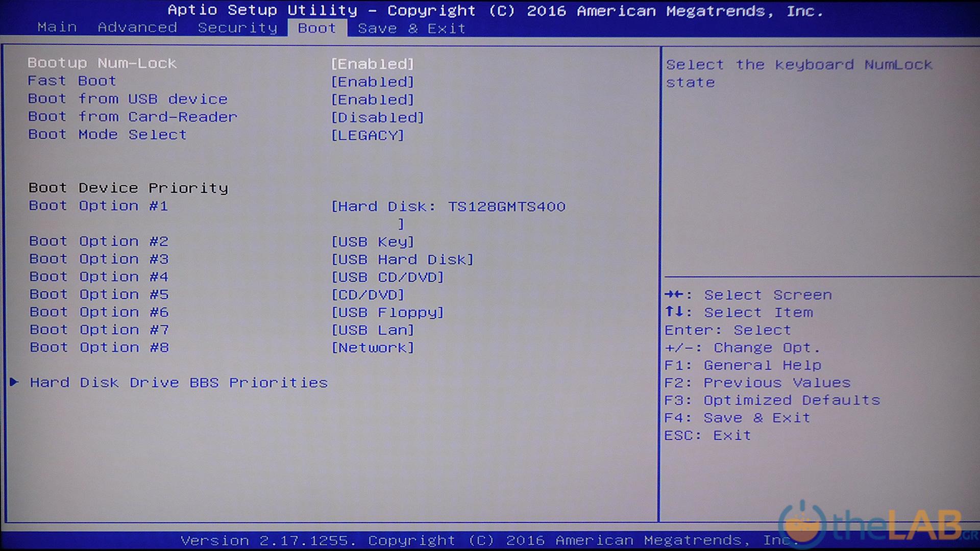The height and width of the screenshot is (551, 980).
Task: Toggle Boot from USB device value
Action: pos(372,99)
